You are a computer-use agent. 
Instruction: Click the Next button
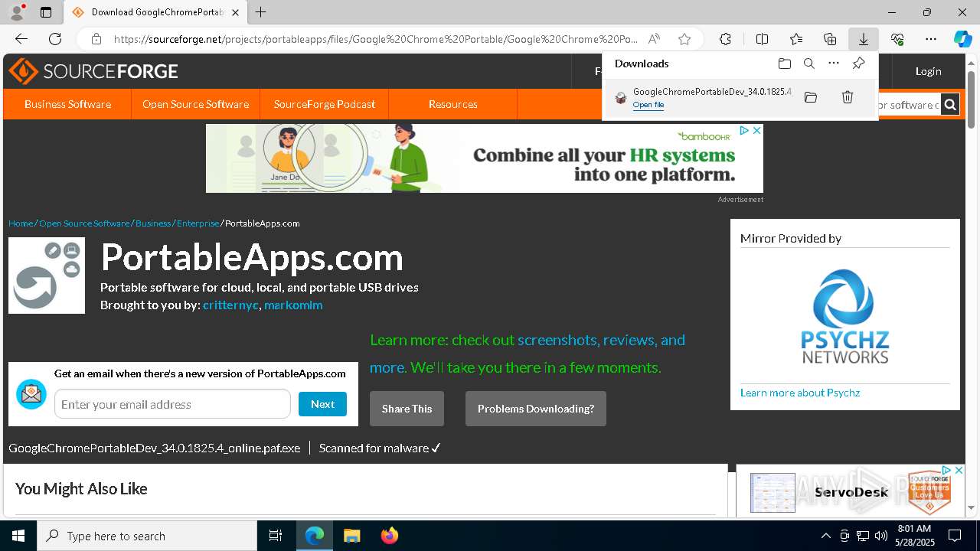point(322,404)
